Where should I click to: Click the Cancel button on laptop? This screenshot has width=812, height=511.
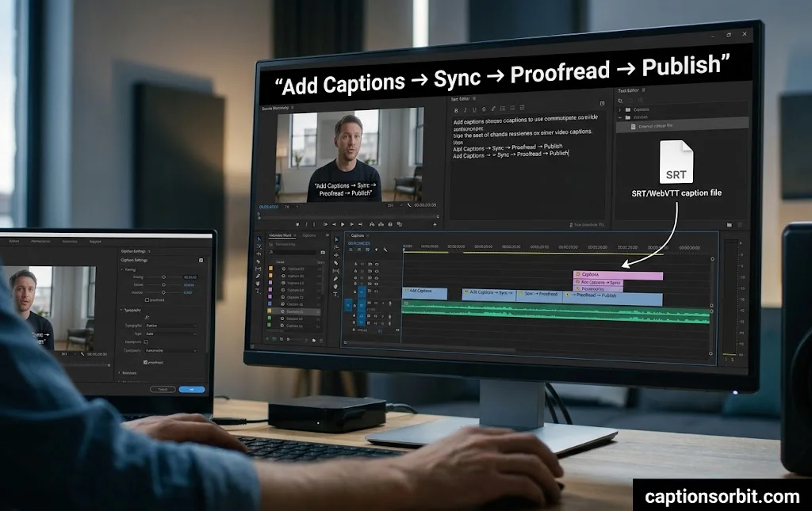point(163,390)
